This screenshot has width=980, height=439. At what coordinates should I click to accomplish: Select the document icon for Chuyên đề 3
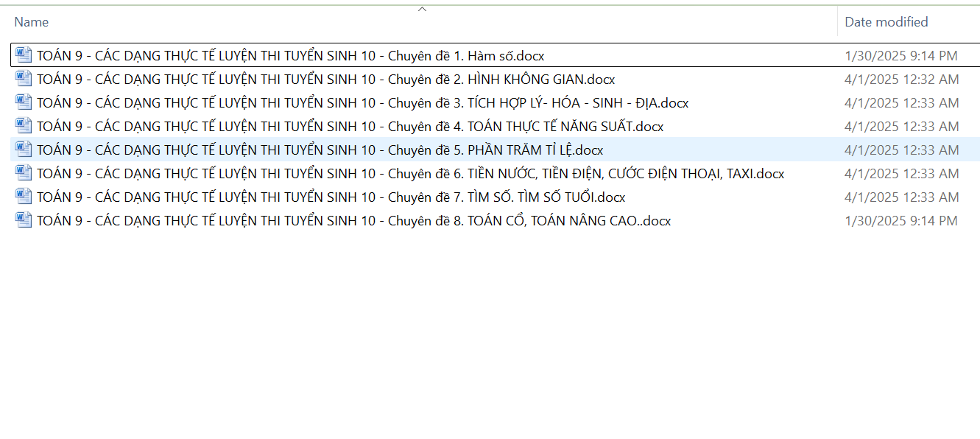(x=24, y=102)
